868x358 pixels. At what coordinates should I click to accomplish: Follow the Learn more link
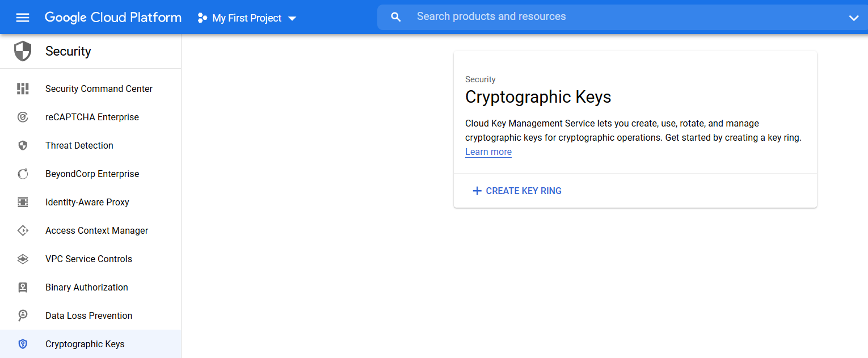pos(488,151)
